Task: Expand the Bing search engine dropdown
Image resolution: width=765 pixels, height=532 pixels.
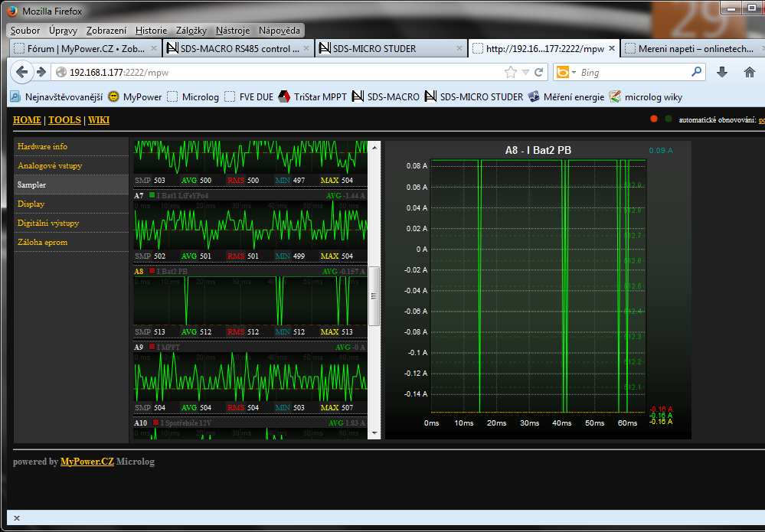Action: [x=574, y=73]
